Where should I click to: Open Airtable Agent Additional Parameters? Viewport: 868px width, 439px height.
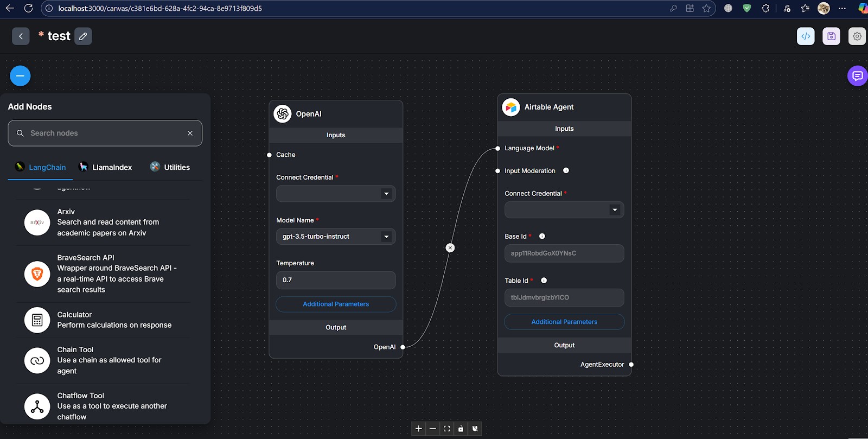point(564,322)
